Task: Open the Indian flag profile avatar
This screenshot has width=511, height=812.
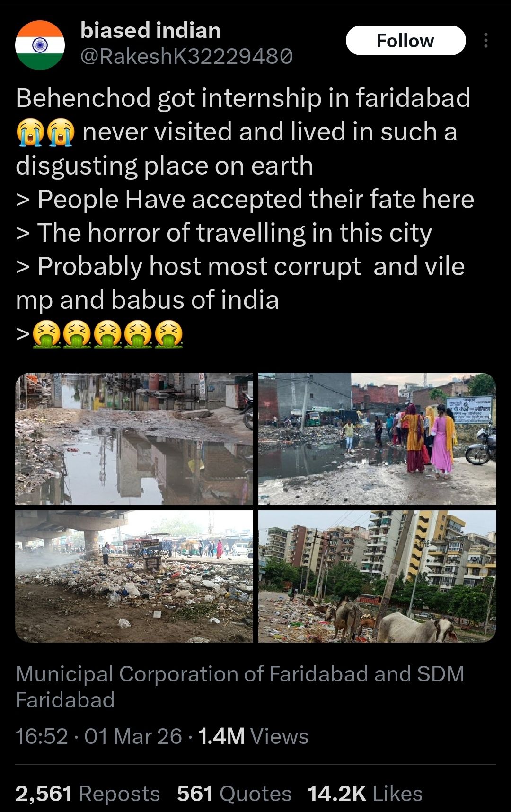Action: [x=40, y=45]
